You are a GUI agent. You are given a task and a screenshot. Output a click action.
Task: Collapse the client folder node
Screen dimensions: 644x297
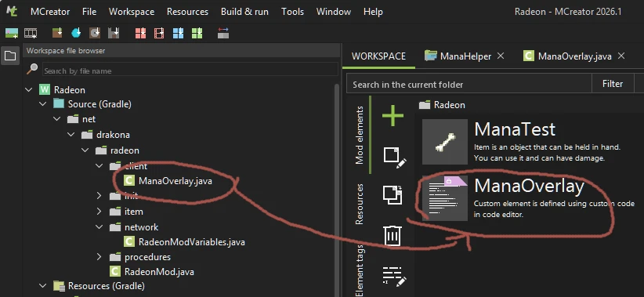99,166
